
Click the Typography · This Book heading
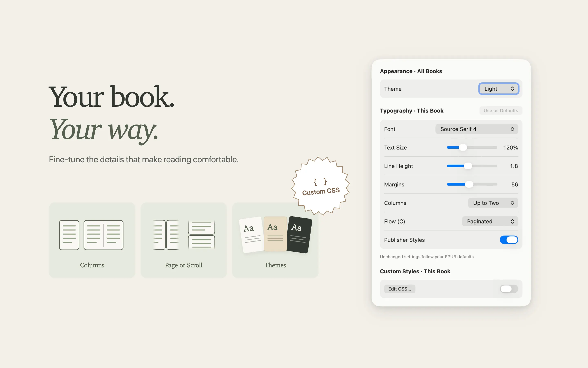tap(412, 111)
